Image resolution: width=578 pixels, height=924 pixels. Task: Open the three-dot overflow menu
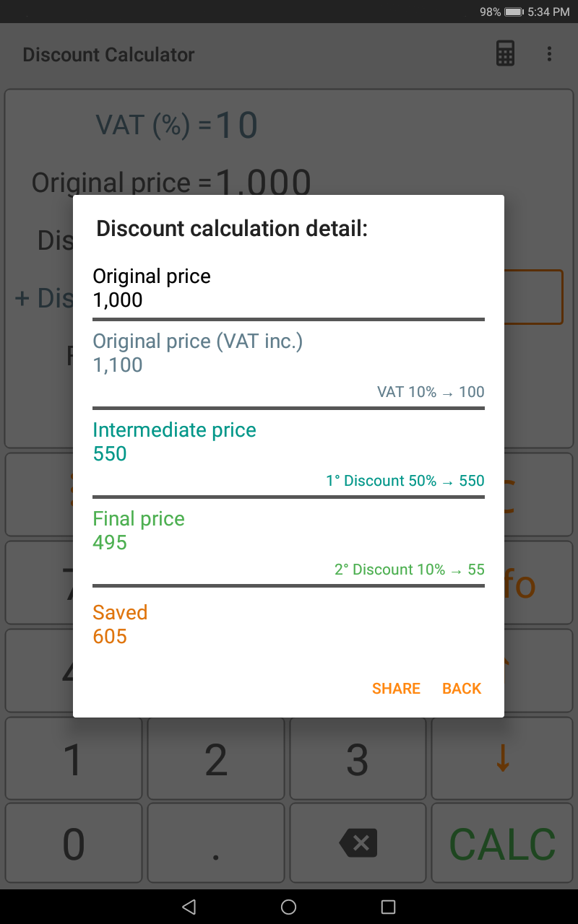click(549, 54)
